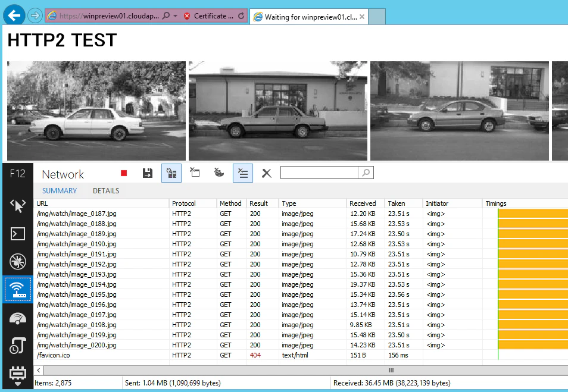Toggle 'Always refresh from server' button
Viewport: 568px width, 392px height.
coord(171,173)
